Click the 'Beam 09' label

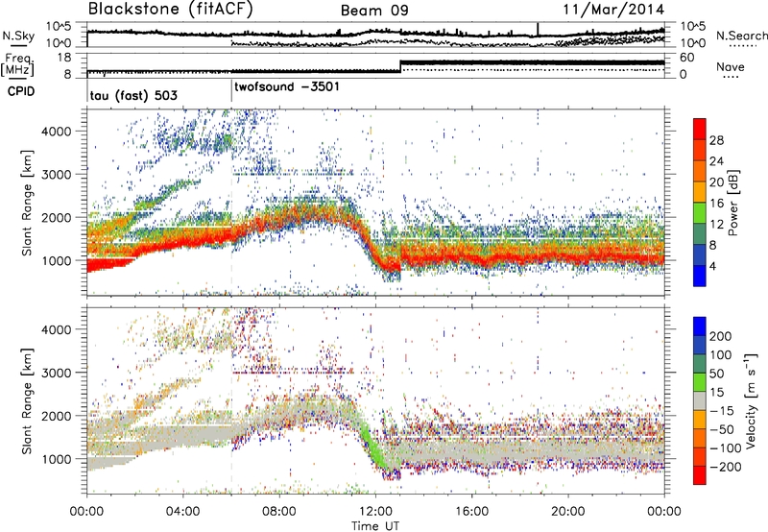coord(374,11)
